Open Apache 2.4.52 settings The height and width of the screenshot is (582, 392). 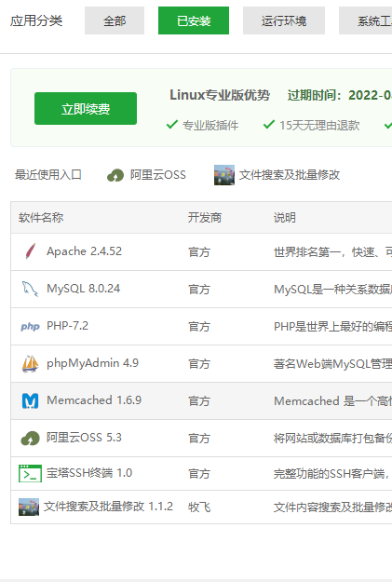tap(84, 251)
